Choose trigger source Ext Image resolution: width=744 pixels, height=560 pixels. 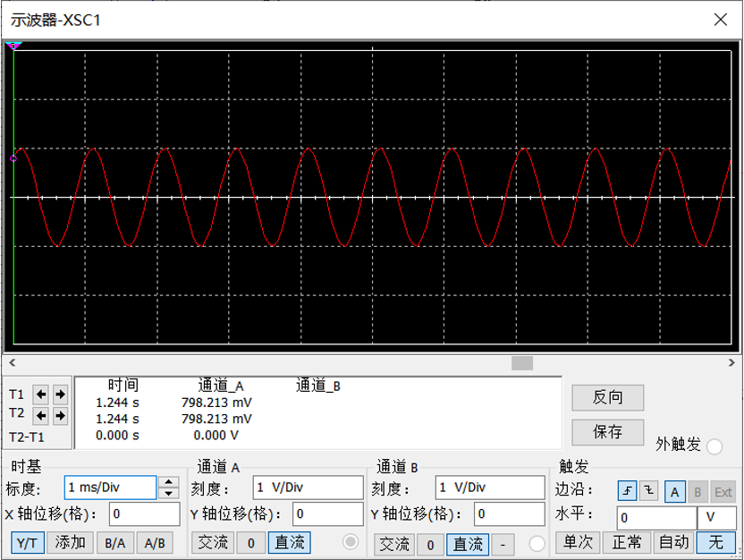tap(723, 492)
